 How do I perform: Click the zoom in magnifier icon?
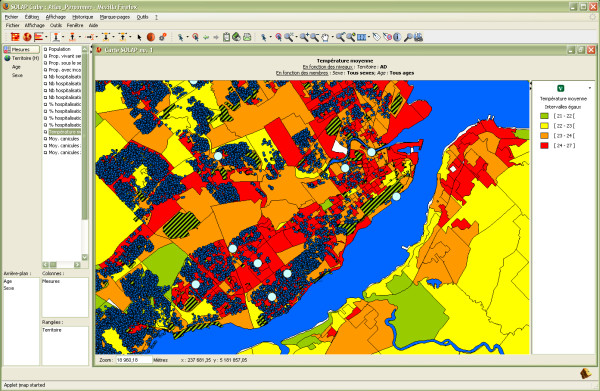(x=304, y=37)
